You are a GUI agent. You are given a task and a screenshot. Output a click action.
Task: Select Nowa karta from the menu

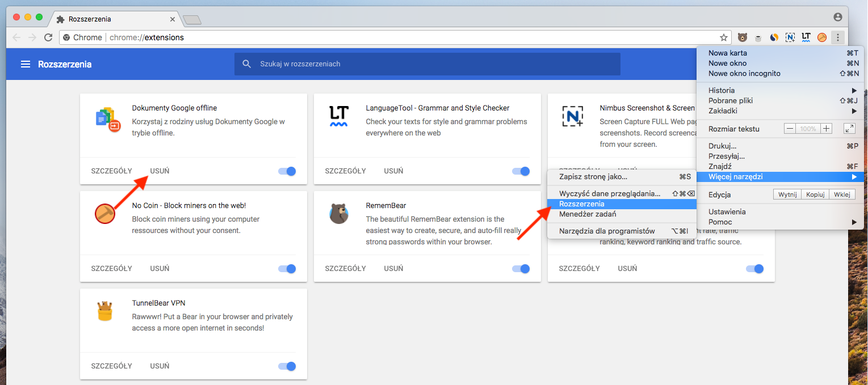click(781, 53)
